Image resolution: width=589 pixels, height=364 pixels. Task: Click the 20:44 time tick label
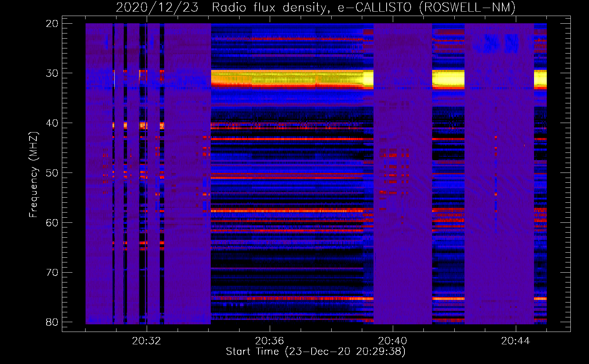515,341
